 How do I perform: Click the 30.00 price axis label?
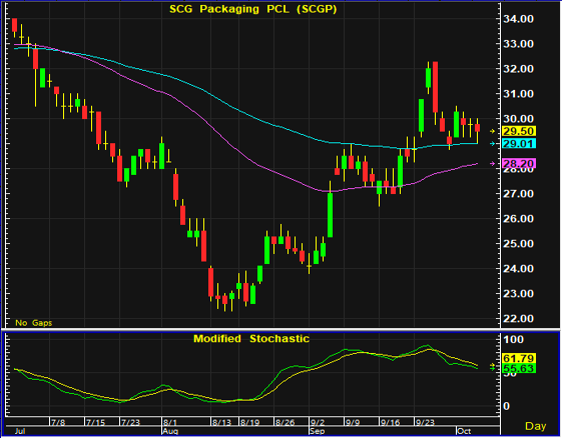pyautogui.click(x=518, y=119)
